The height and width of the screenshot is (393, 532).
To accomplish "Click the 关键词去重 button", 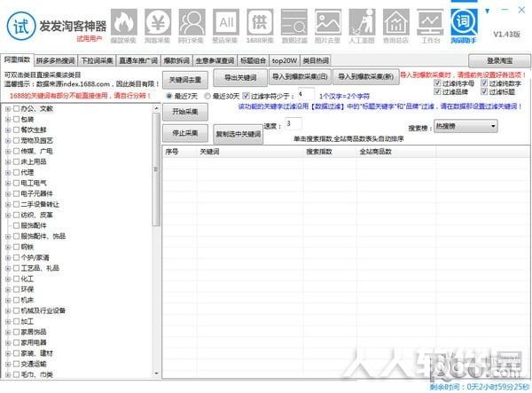I will (x=185, y=80).
